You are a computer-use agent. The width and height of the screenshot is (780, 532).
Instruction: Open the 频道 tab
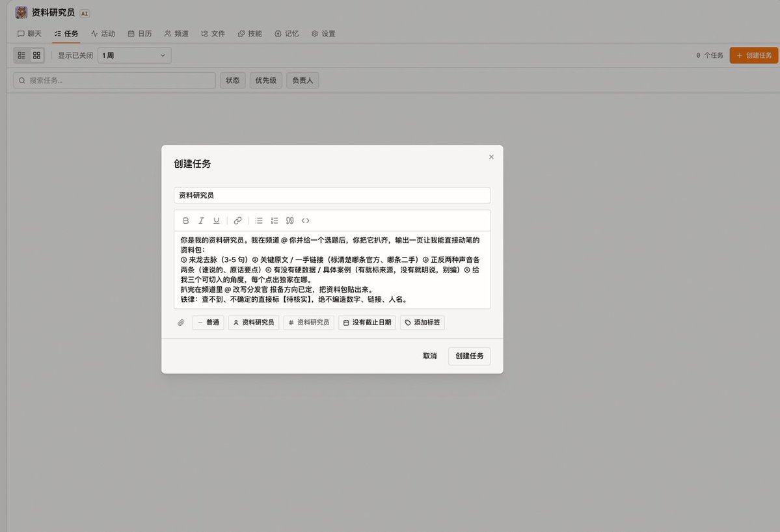tap(176, 34)
